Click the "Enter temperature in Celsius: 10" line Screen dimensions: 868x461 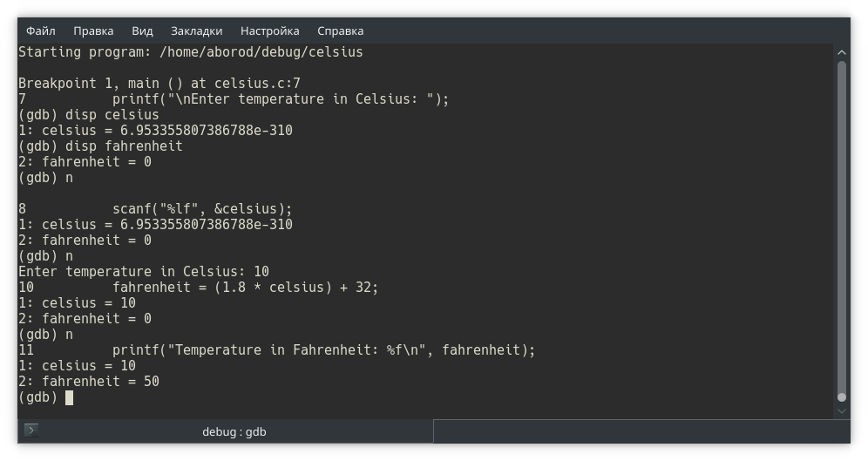(x=144, y=272)
